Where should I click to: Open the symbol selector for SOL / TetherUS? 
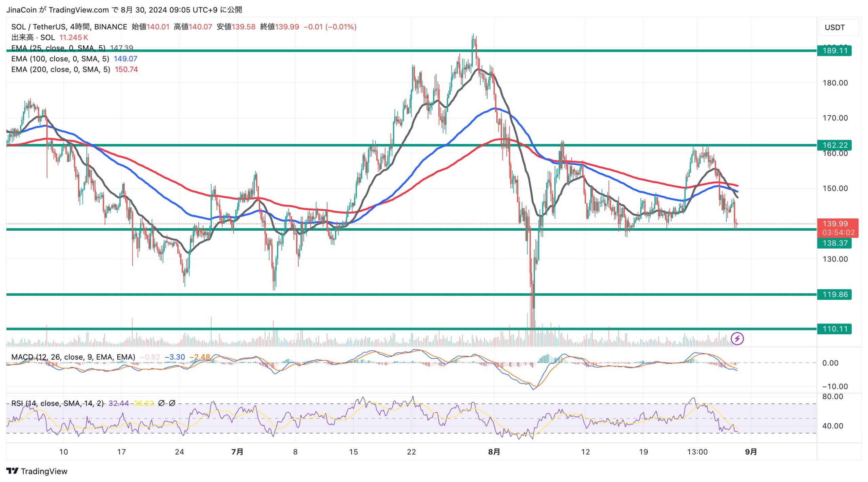[x=38, y=27]
